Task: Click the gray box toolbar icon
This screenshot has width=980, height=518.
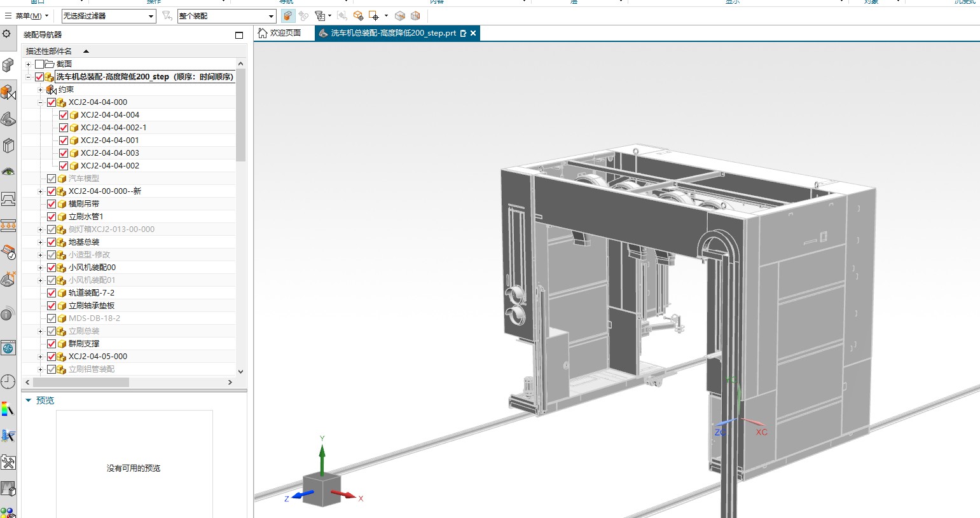Action: (x=400, y=16)
